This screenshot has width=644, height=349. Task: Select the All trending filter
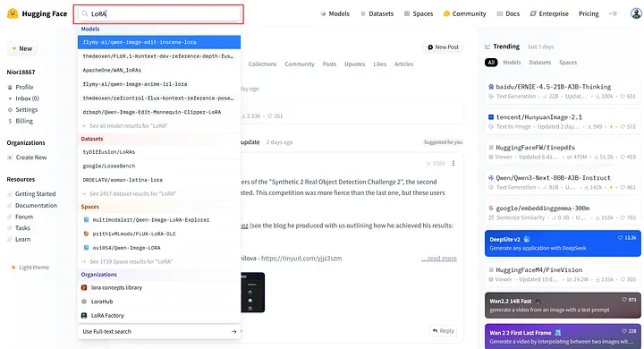[491, 63]
